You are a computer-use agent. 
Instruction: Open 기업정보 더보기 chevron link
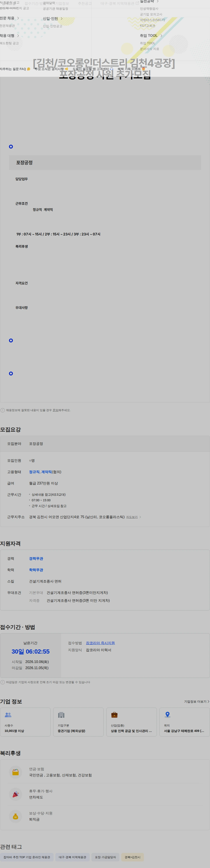196,701
